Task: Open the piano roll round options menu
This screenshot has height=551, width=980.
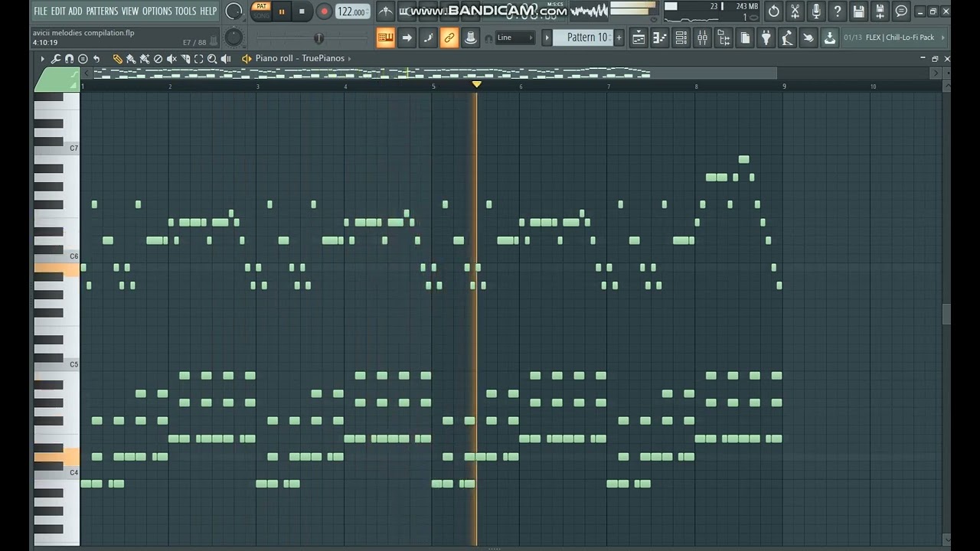Action: tap(83, 59)
